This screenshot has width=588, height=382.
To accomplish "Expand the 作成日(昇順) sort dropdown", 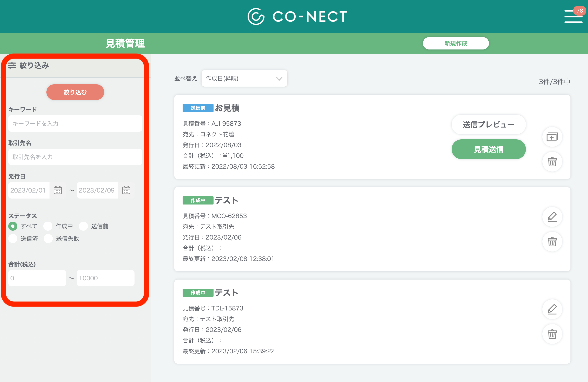I will pyautogui.click(x=244, y=79).
